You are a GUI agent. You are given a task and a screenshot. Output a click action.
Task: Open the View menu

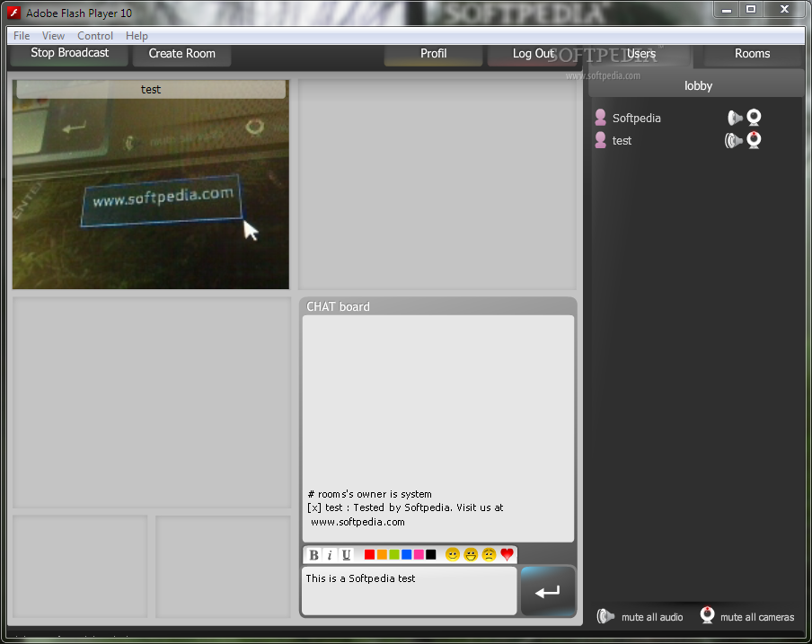[53, 36]
